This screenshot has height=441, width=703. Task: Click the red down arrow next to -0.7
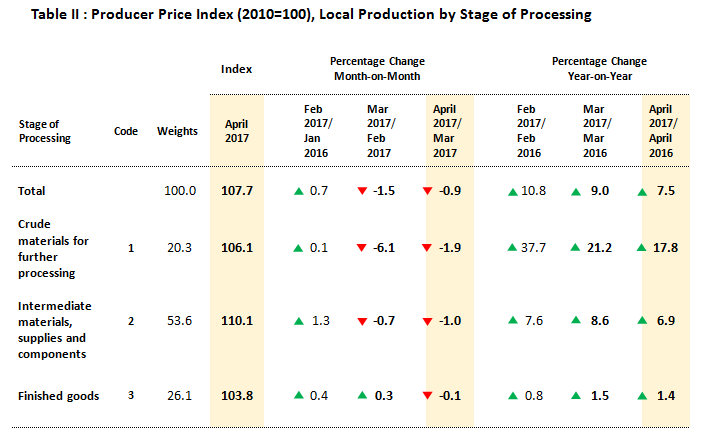(x=363, y=320)
